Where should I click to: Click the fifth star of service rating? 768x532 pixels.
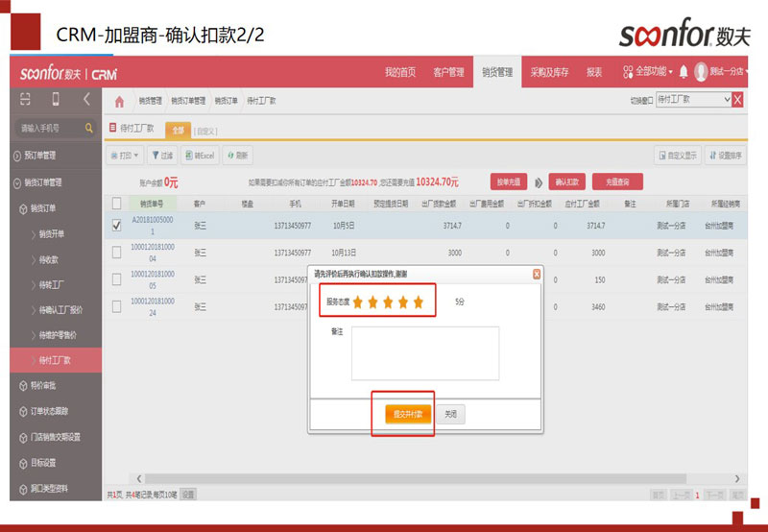tap(418, 302)
